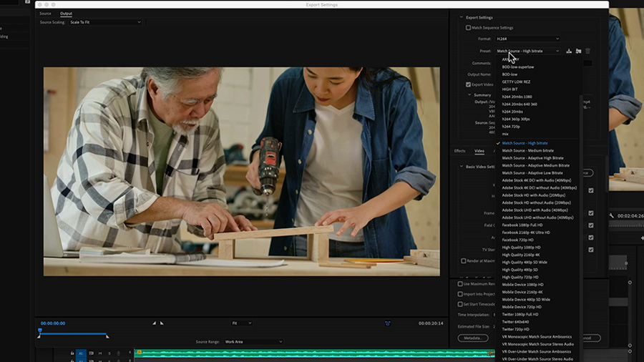This screenshot has height=362, width=644.
Task: Click the wrench settings icon in timeline
Action: pos(612,215)
